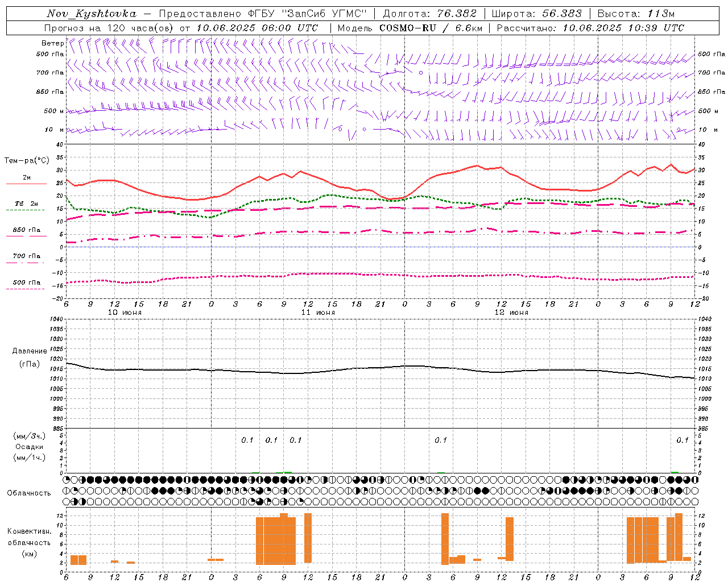Click the Осадки precipitation label
728x582 pixels.
click(x=29, y=447)
